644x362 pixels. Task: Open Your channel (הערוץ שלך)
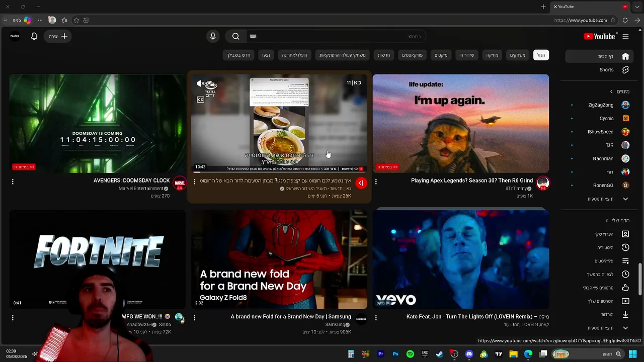pos(600,234)
